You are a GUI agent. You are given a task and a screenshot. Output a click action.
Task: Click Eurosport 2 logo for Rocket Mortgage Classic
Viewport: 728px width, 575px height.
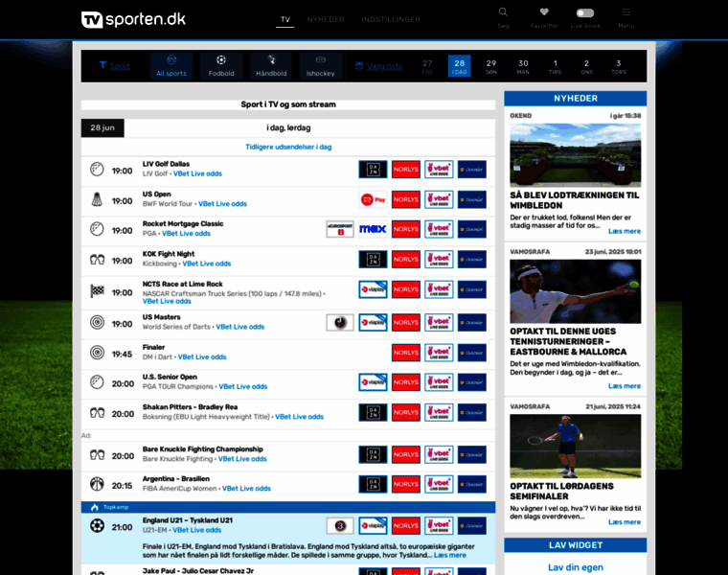click(340, 229)
